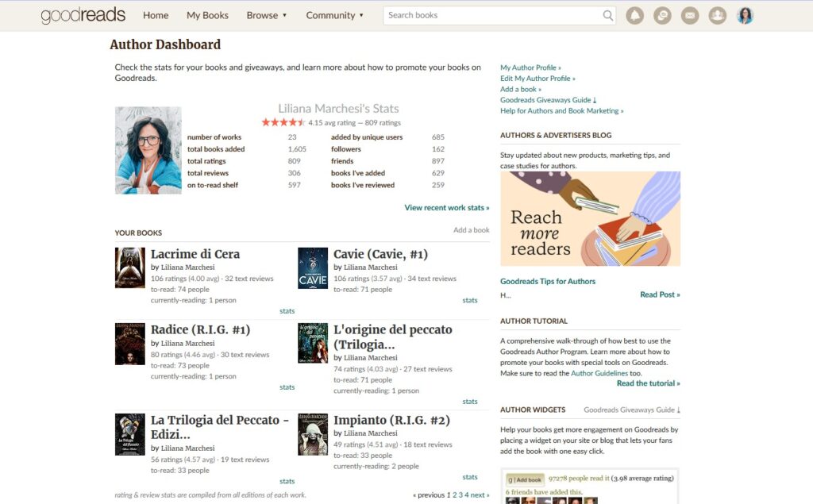Click the next » pagination link
Viewport: 813px width, 504px height.
(480, 494)
